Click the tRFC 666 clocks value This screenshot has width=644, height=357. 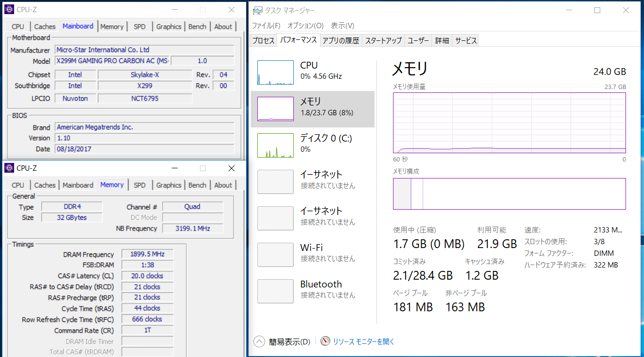coord(147,319)
